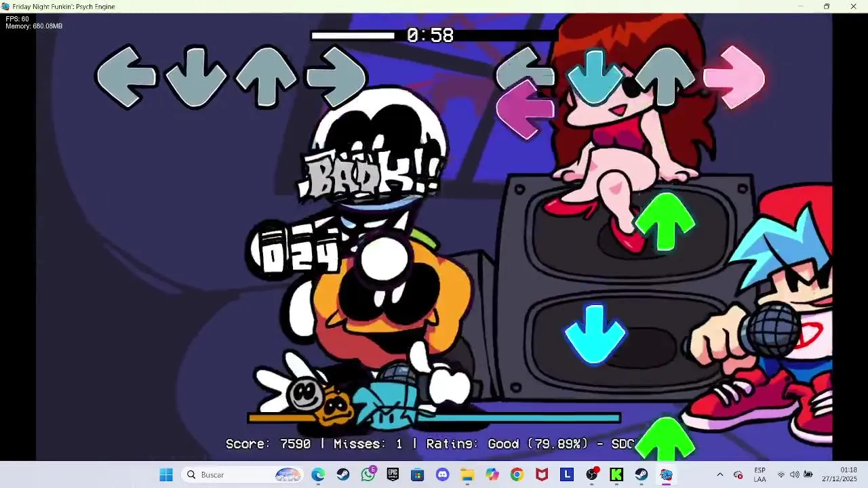Click the ESP LAA language indicator
Image resolution: width=868 pixels, height=488 pixels.
tap(759, 475)
